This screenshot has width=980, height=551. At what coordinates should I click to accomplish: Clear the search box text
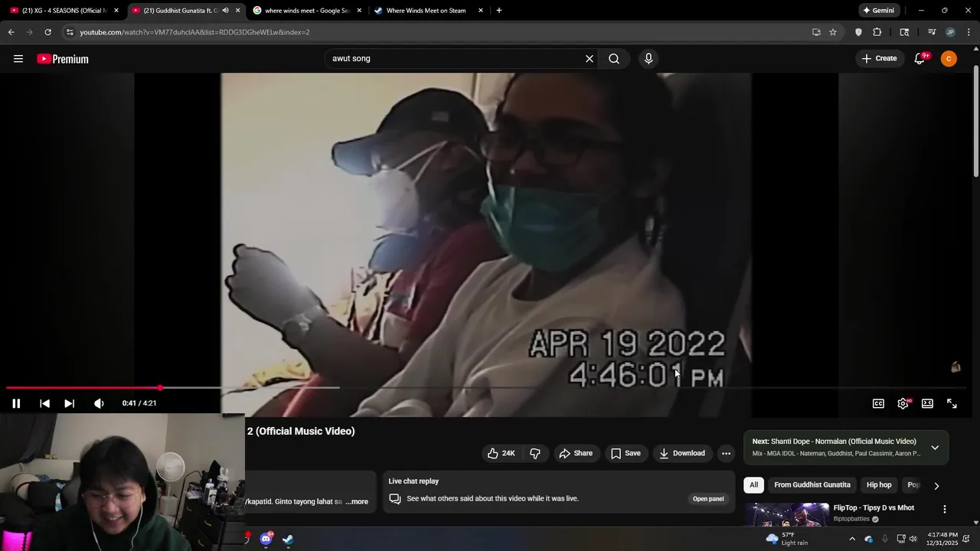(590, 59)
